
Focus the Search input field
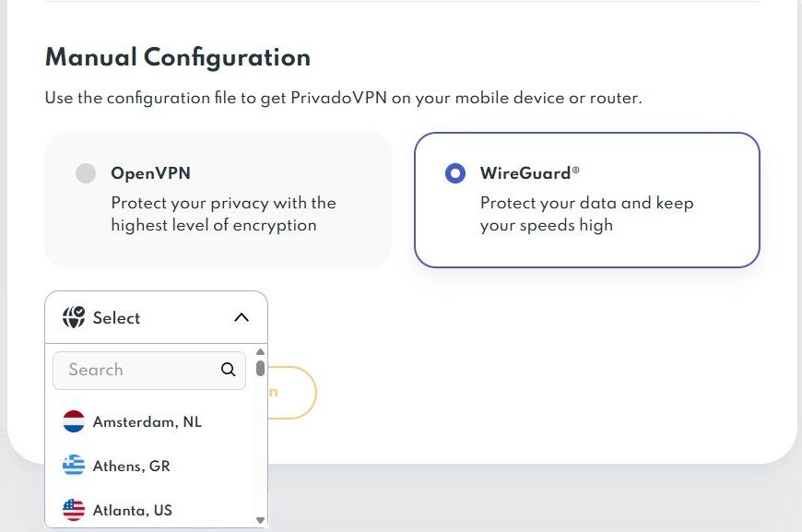click(138, 370)
